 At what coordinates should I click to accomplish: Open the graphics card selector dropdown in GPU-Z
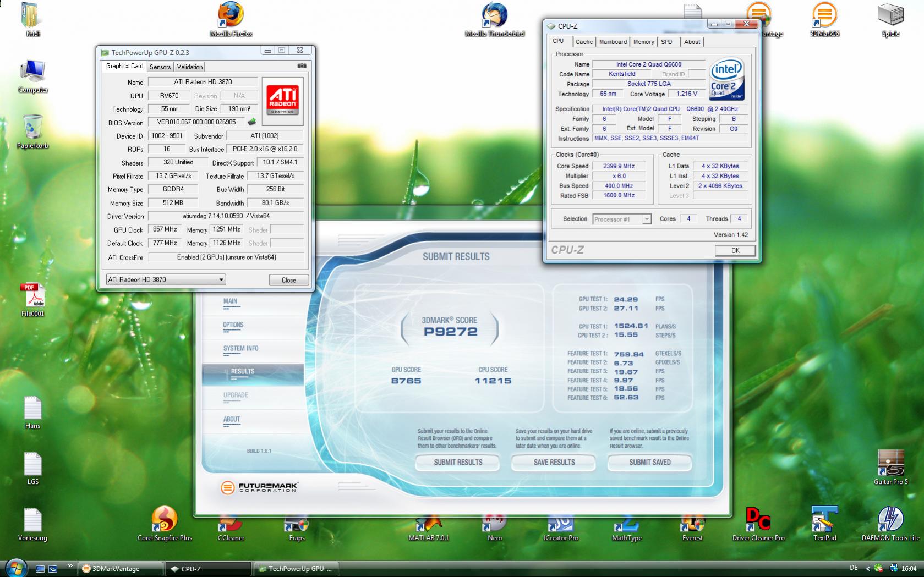166,279
